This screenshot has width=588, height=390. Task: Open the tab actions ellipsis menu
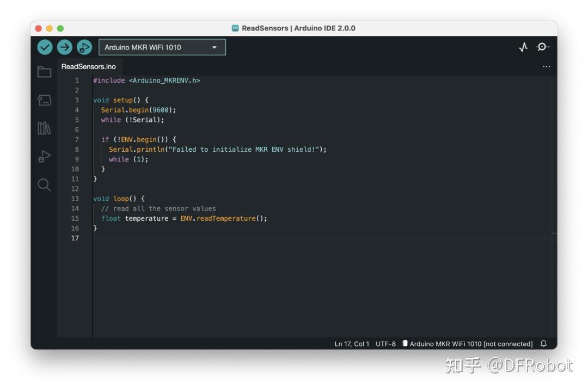(x=547, y=66)
